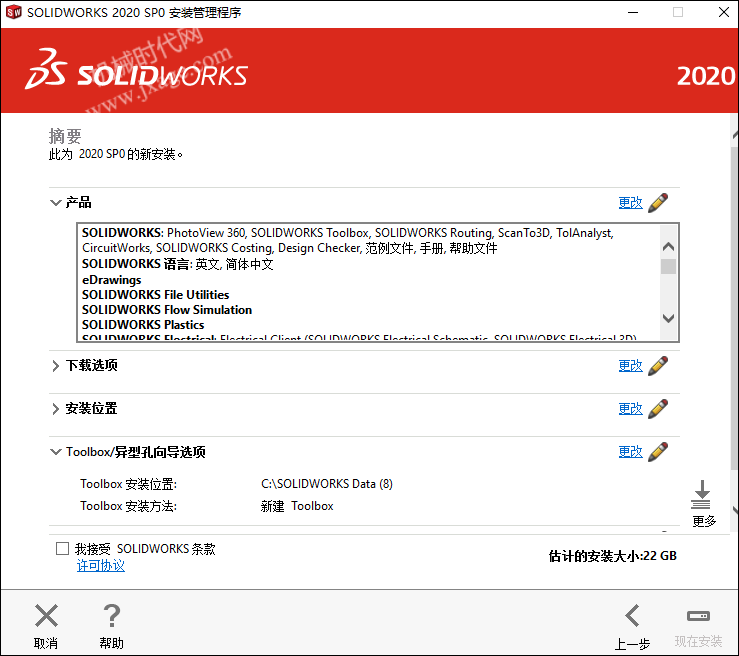Screen dimensions: 739x656
Task: Click the pencil icon beside 安装位置
Action: click(658, 409)
